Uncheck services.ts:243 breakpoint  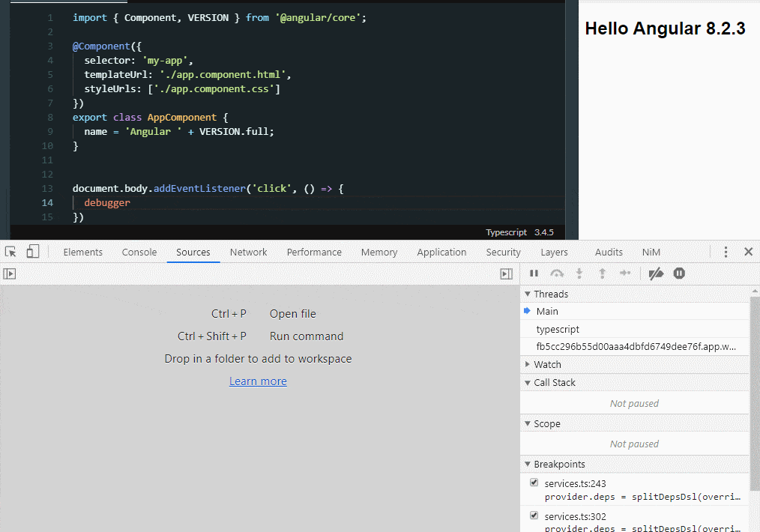coord(534,483)
